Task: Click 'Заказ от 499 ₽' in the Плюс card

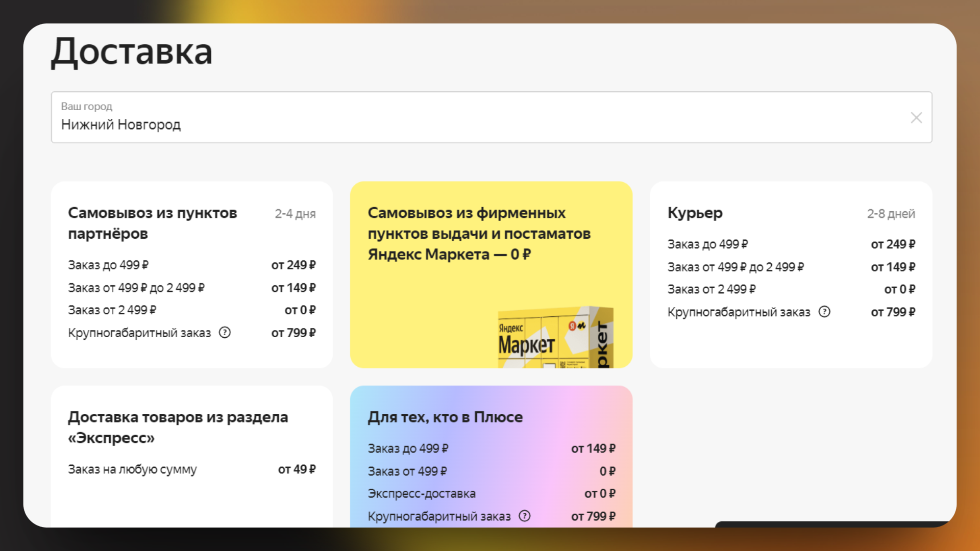Action: 407,471
